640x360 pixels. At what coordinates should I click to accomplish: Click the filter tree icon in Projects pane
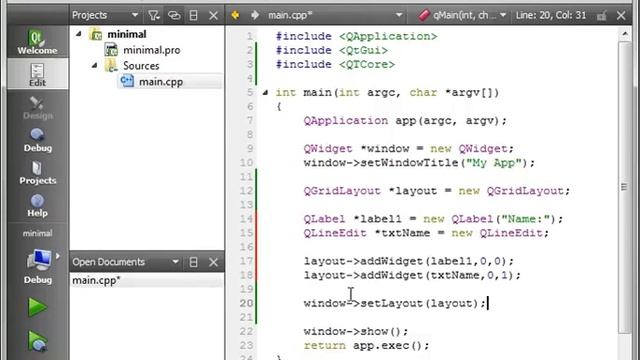click(x=153, y=16)
